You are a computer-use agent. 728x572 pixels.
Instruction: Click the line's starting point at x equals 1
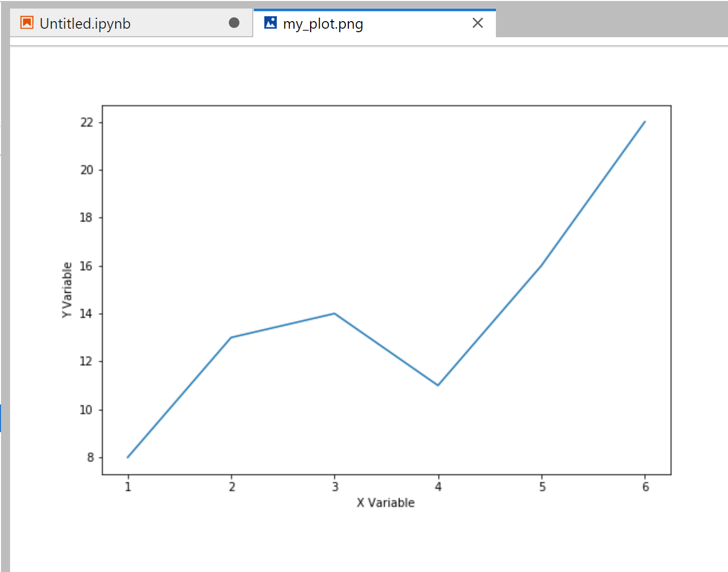click(128, 457)
